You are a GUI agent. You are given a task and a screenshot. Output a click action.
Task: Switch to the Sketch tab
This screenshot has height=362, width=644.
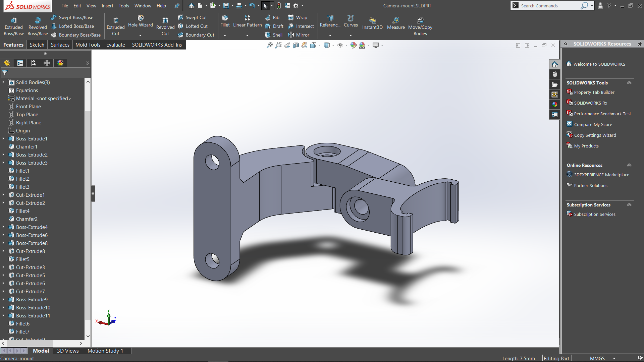[x=37, y=45]
